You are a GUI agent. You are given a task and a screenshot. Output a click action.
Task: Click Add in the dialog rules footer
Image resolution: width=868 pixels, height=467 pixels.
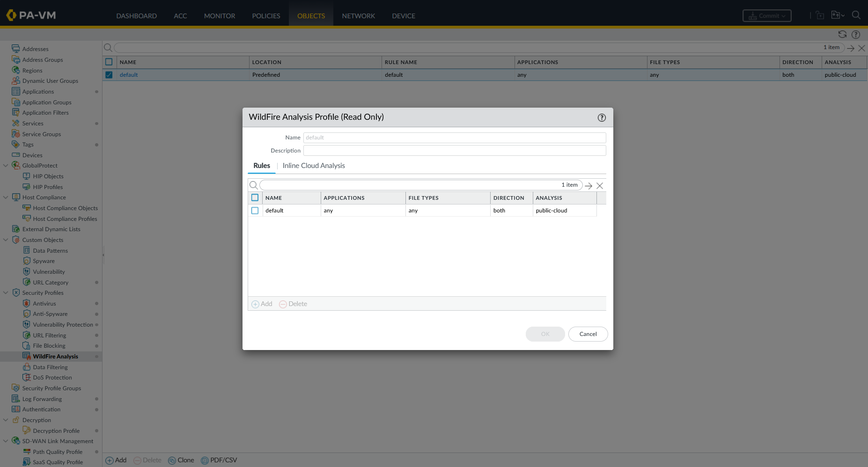(x=262, y=304)
